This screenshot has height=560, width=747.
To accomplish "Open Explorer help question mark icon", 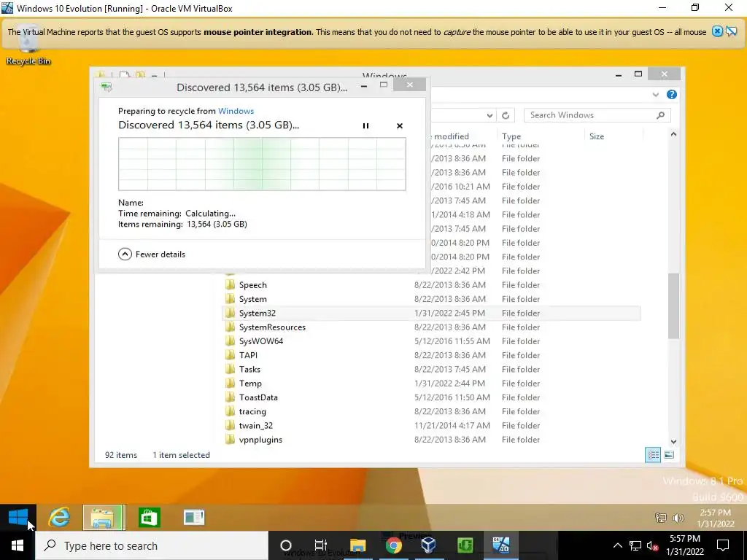I will tap(672, 94).
